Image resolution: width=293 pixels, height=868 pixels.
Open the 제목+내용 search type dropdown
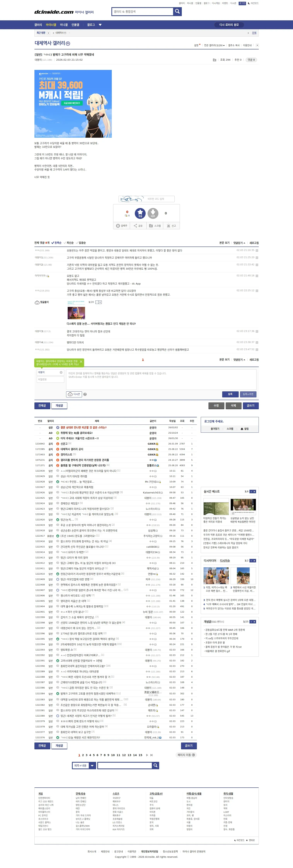pos(84,766)
